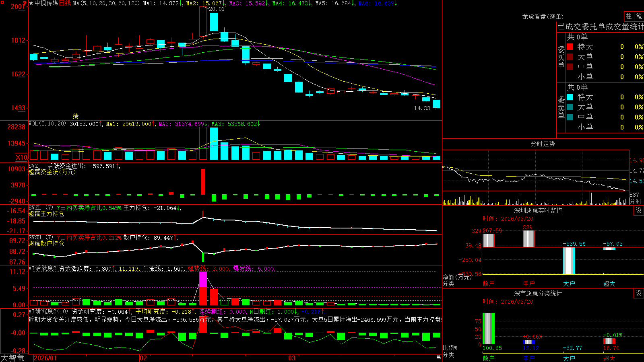
Task: Click the lock icon at chart bottom
Action: pyautogui.click(x=438, y=357)
